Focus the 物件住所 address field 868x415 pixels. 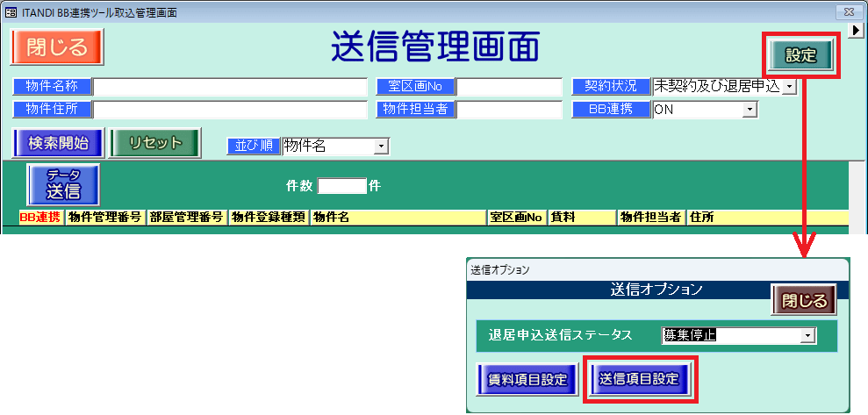click(x=230, y=110)
